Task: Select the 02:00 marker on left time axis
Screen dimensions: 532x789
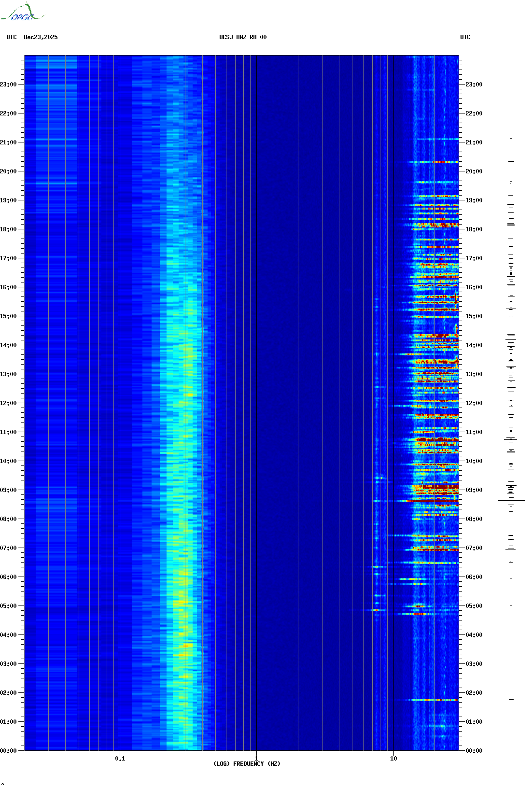Action: click(x=9, y=692)
